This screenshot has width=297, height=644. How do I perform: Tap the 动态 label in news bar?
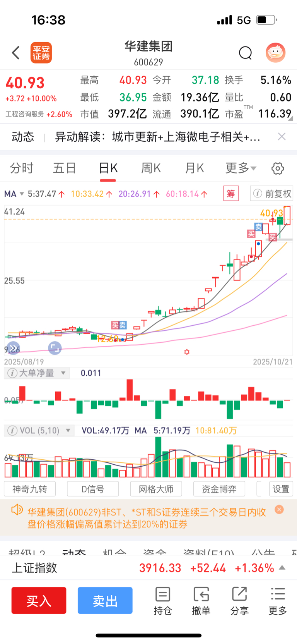pos(23,136)
